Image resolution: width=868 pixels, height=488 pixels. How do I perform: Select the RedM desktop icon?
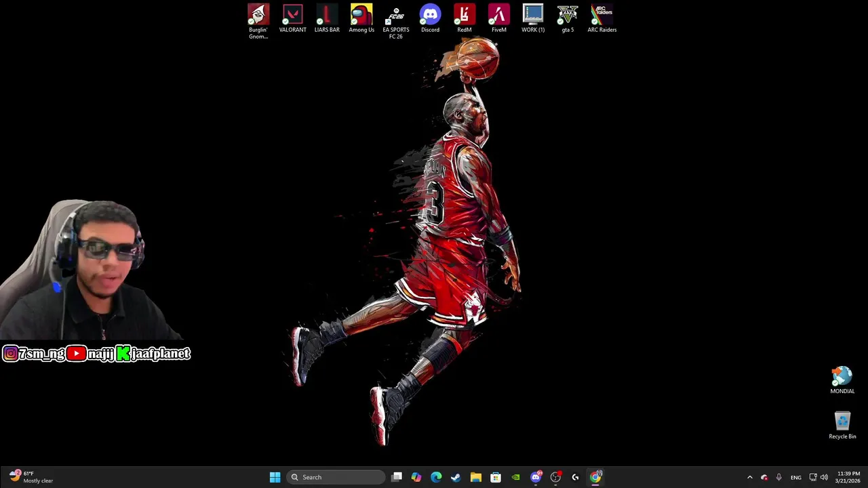[465, 18]
